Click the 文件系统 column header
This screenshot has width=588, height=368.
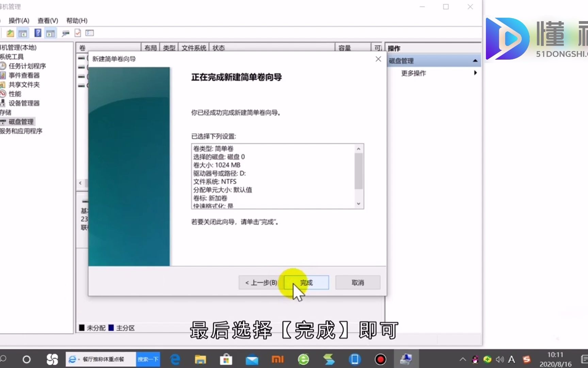click(x=194, y=48)
